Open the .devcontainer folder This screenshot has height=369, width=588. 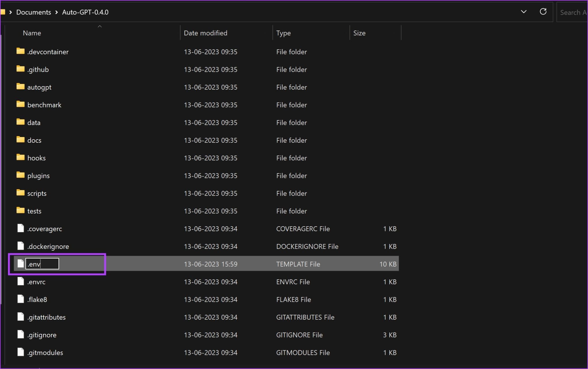(x=48, y=51)
